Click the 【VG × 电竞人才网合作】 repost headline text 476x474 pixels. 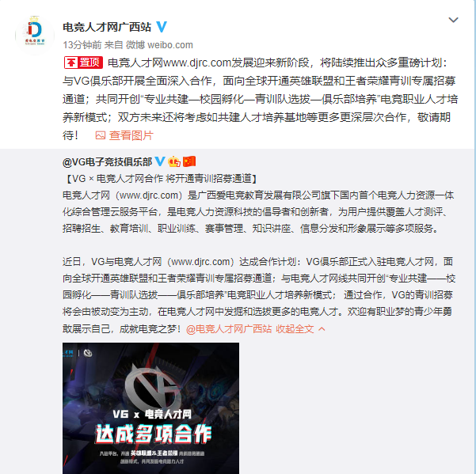(161, 179)
